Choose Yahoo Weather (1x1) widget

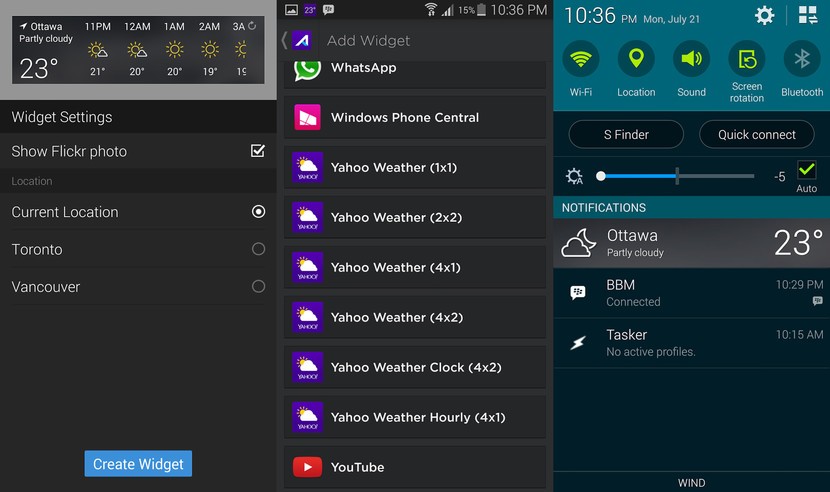[414, 167]
